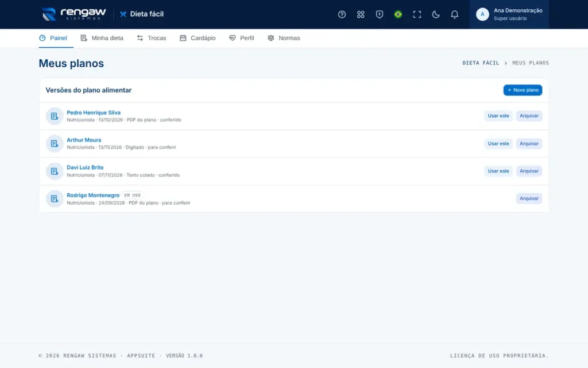Open Rodrigo Montenegro plan
The height and width of the screenshot is (368, 588).
(93, 195)
